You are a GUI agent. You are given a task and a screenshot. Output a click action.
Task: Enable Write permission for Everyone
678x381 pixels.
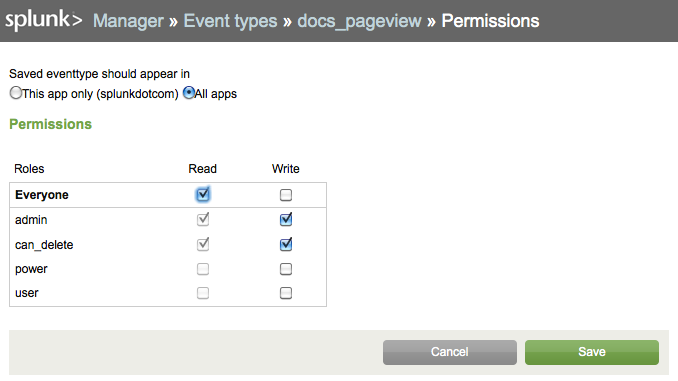pos(286,195)
